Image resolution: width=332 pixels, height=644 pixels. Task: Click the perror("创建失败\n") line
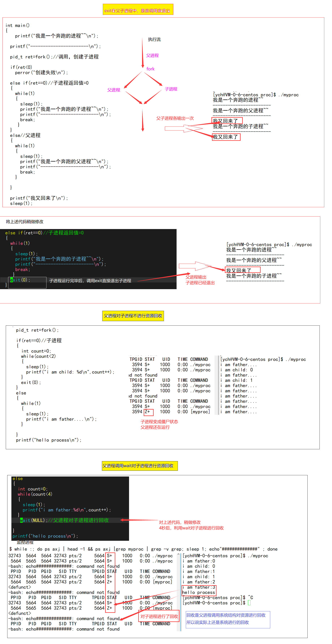tap(42, 73)
